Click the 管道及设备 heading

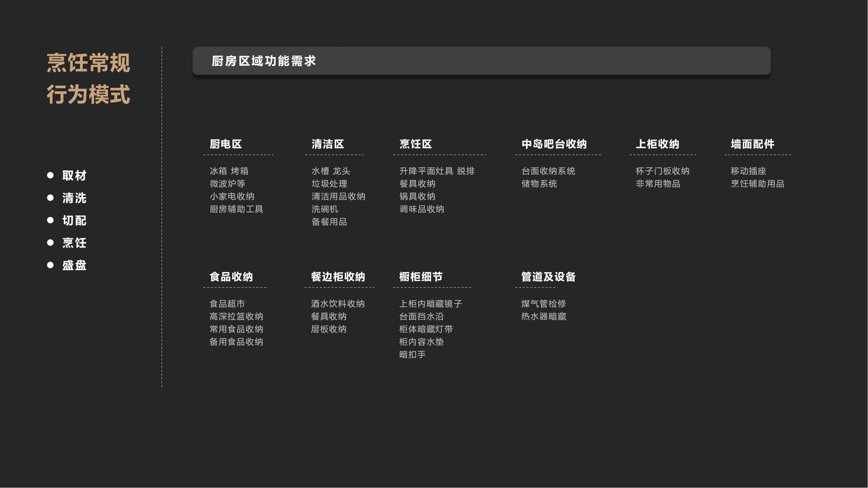(x=549, y=277)
